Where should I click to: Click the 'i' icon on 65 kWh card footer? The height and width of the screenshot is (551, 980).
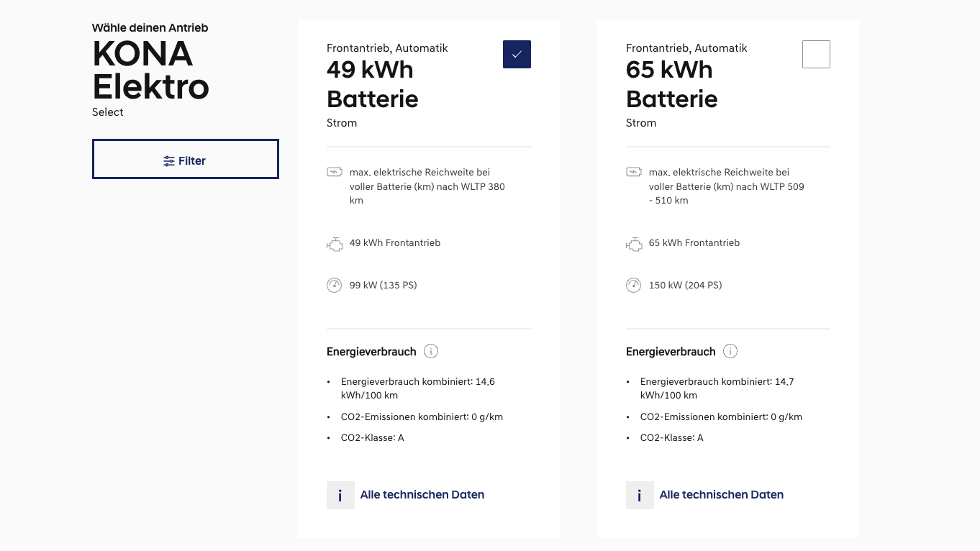640,496
